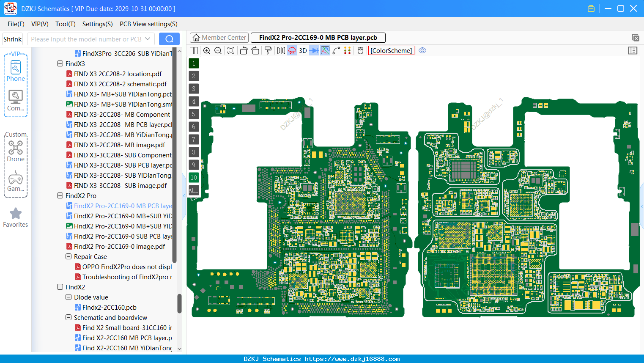Select the paint roller tool
The height and width of the screenshot is (363, 644).
[x=268, y=51]
